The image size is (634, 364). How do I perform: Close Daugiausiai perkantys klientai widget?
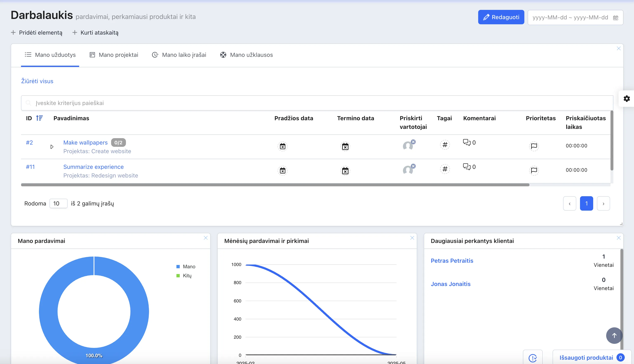(619, 238)
